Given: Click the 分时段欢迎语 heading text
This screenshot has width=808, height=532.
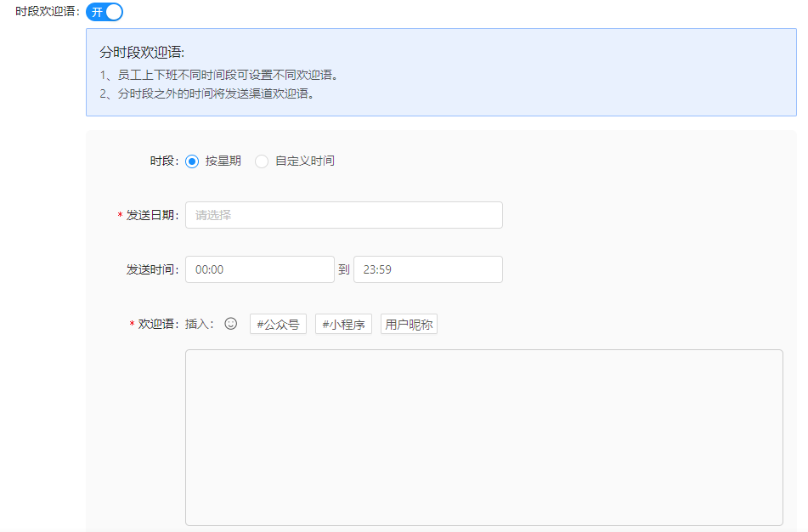Looking at the screenshot, I should click(x=142, y=52).
